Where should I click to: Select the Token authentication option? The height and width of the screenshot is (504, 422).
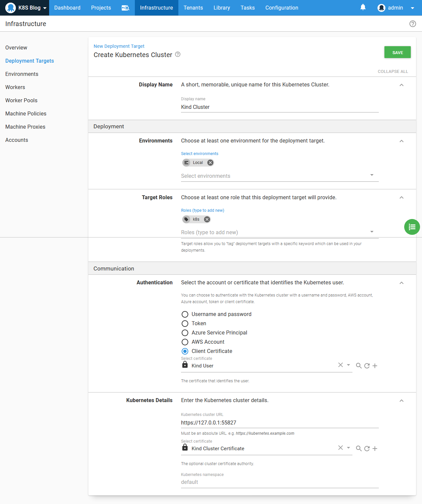pos(185,324)
